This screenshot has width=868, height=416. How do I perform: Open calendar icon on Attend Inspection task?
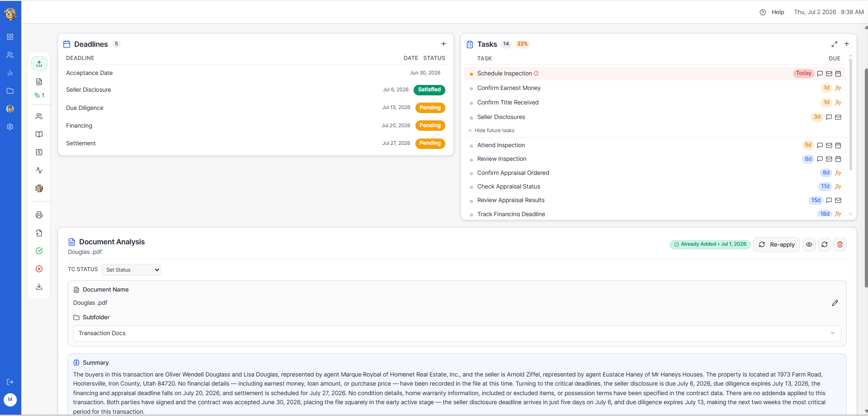(838, 145)
